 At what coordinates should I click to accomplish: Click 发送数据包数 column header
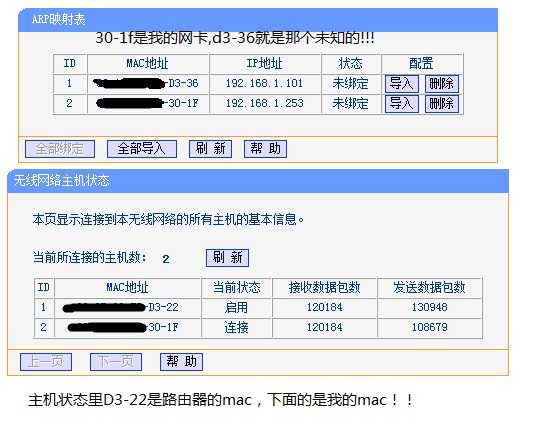[x=429, y=288]
